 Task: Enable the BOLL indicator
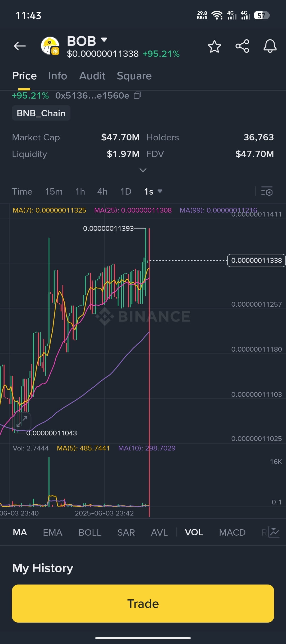point(90,532)
